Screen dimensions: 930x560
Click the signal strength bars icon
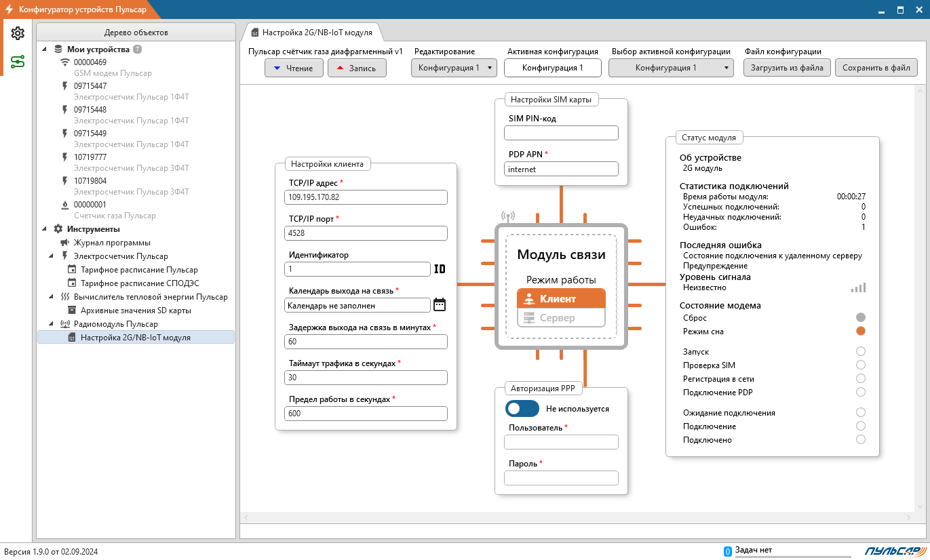click(x=859, y=287)
